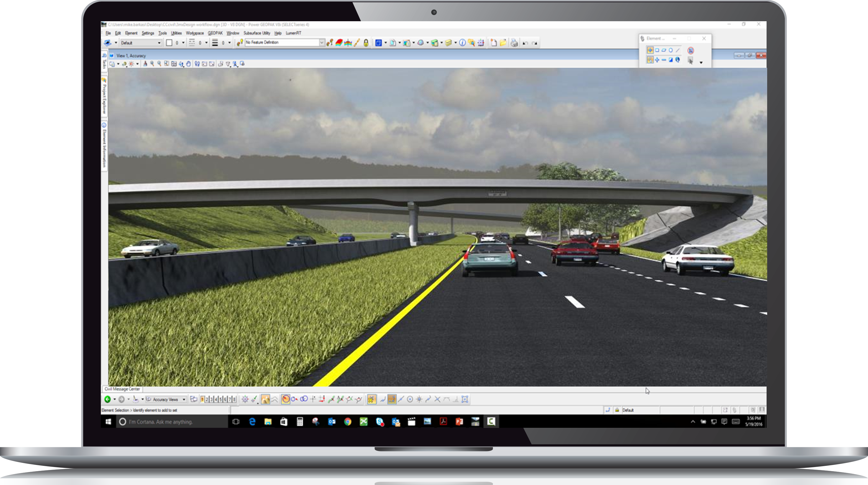The image size is (868, 485).
Task: Click the Center snap mode icon
Action: click(410, 399)
